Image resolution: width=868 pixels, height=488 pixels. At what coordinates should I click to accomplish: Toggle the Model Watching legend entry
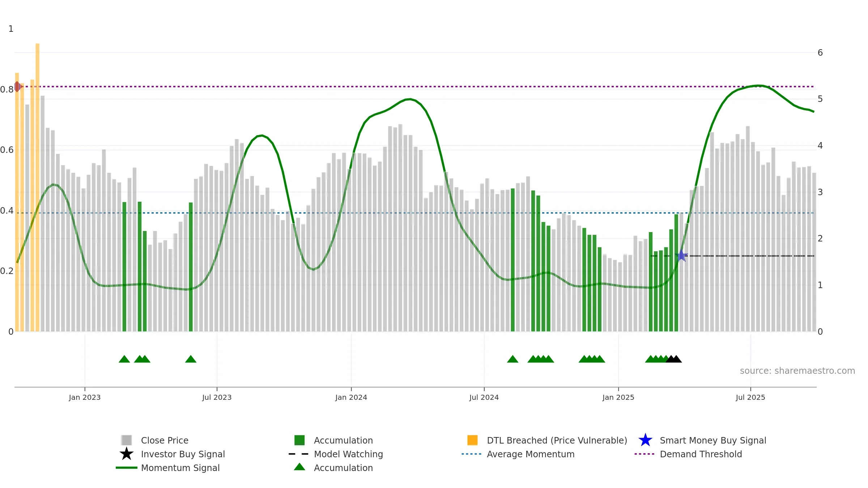(x=348, y=454)
